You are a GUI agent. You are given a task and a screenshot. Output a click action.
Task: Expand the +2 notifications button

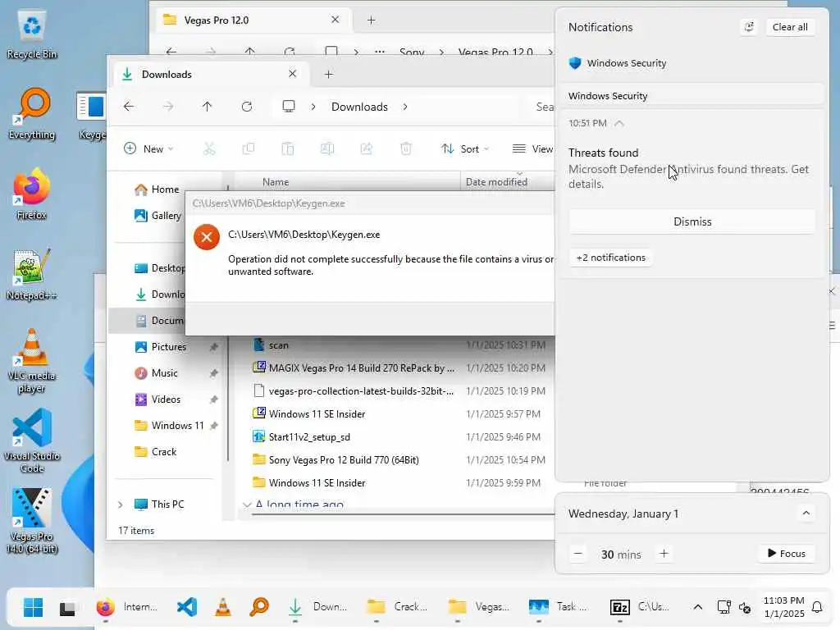point(610,258)
